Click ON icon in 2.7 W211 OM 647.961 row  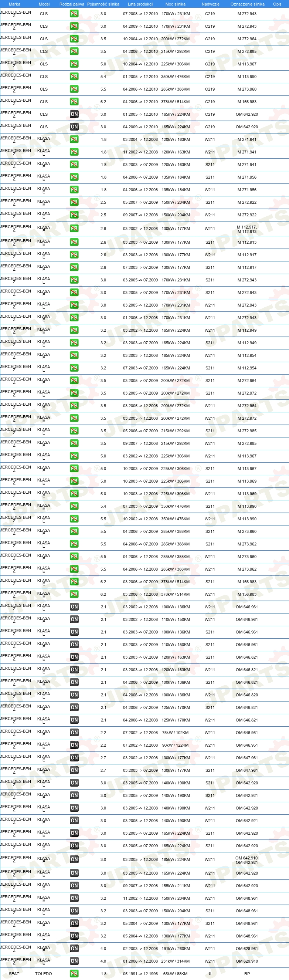point(74,757)
